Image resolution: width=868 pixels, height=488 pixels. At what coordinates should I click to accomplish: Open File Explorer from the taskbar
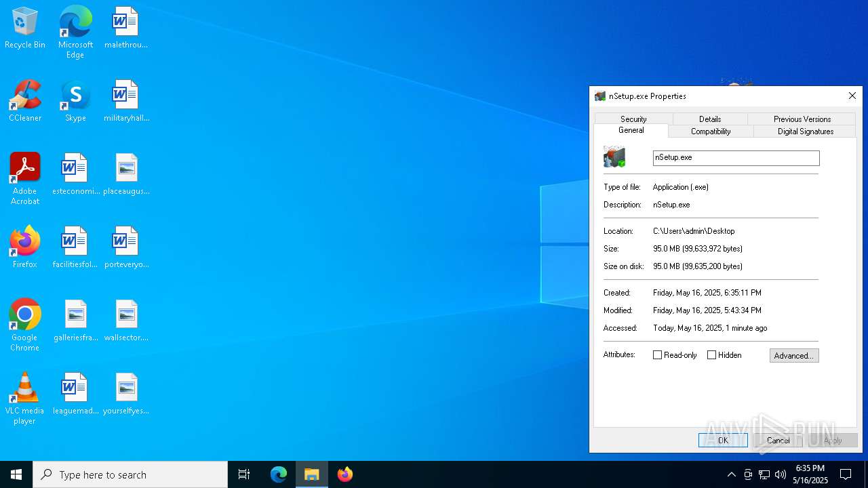pyautogui.click(x=312, y=474)
